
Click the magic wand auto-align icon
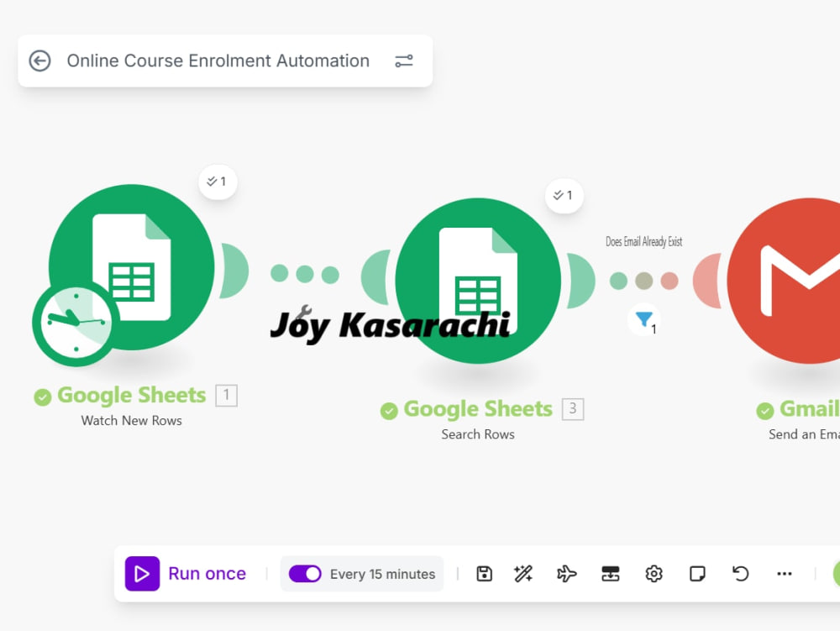pos(522,574)
